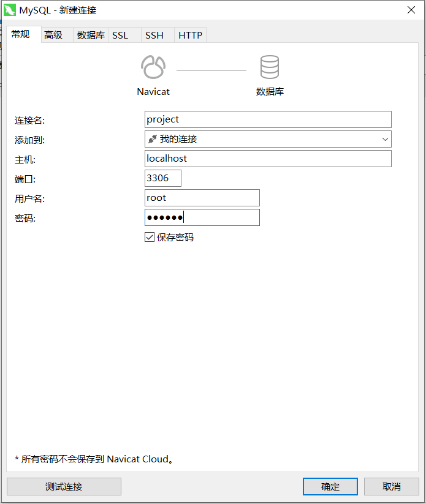Screen dimensions: 426x504
Task: Click the 测试连接 button
Action: 64,486
